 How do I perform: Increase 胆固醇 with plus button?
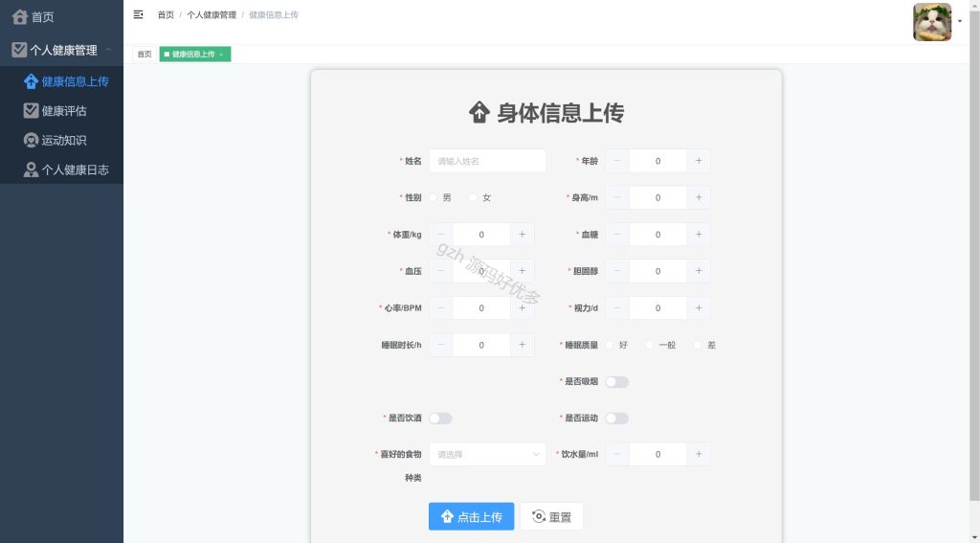[x=698, y=271]
